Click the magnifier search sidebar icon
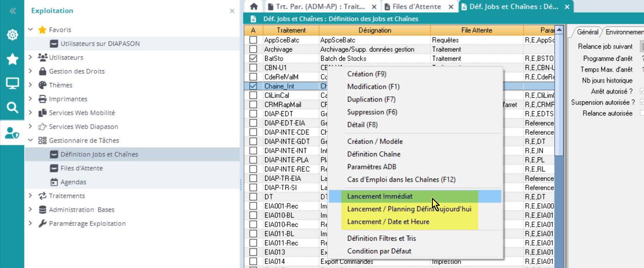Image resolution: width=644 pixels, height=268 pixels. tap(12, 108)
